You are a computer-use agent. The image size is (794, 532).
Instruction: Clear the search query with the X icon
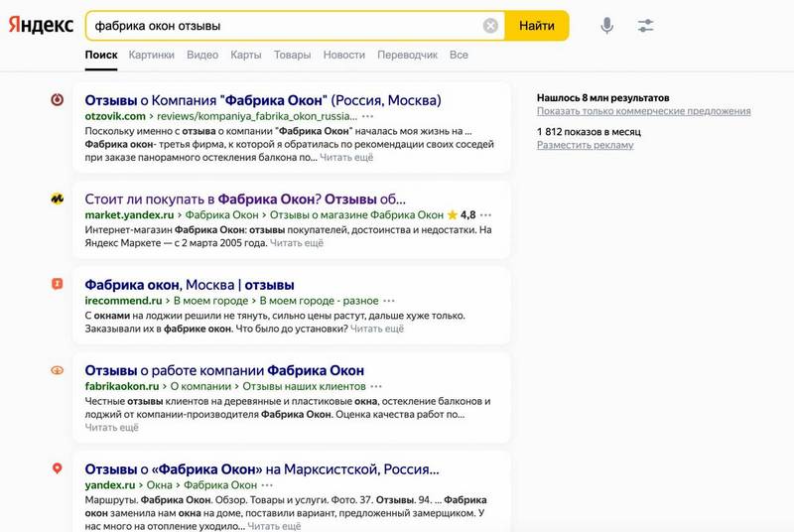point(490,25)
